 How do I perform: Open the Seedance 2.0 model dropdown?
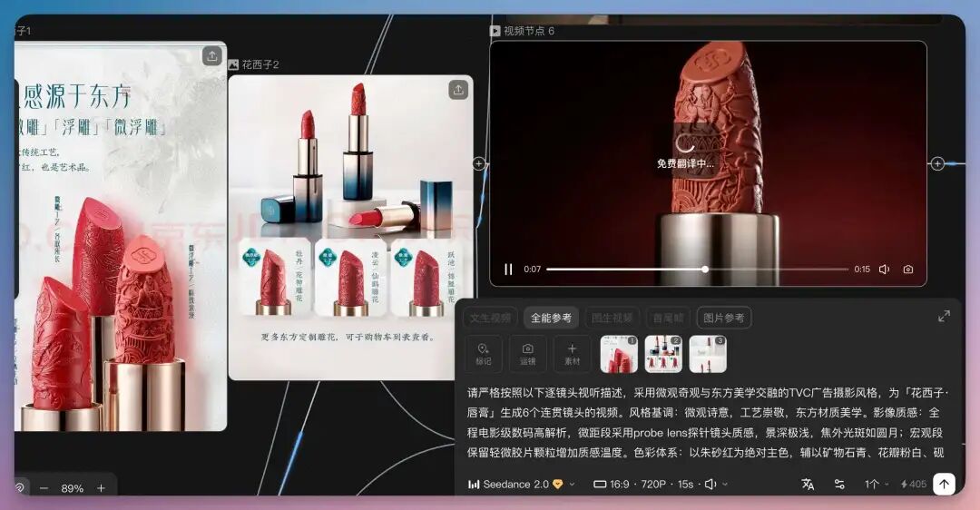point(521,485)
